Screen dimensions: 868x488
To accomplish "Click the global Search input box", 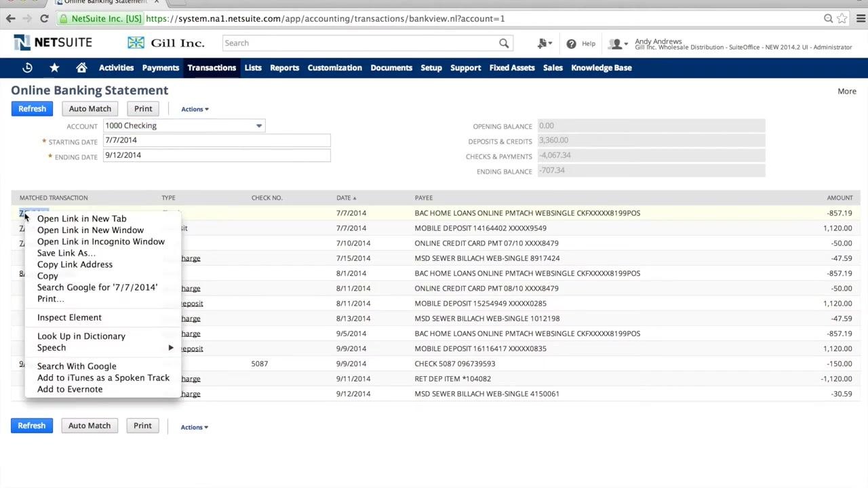I will (359, 43).
